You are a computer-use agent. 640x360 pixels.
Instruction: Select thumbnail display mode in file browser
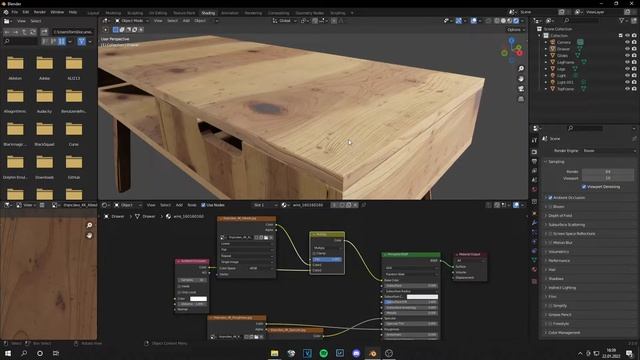pyautogui.click(x=62, y=41)
